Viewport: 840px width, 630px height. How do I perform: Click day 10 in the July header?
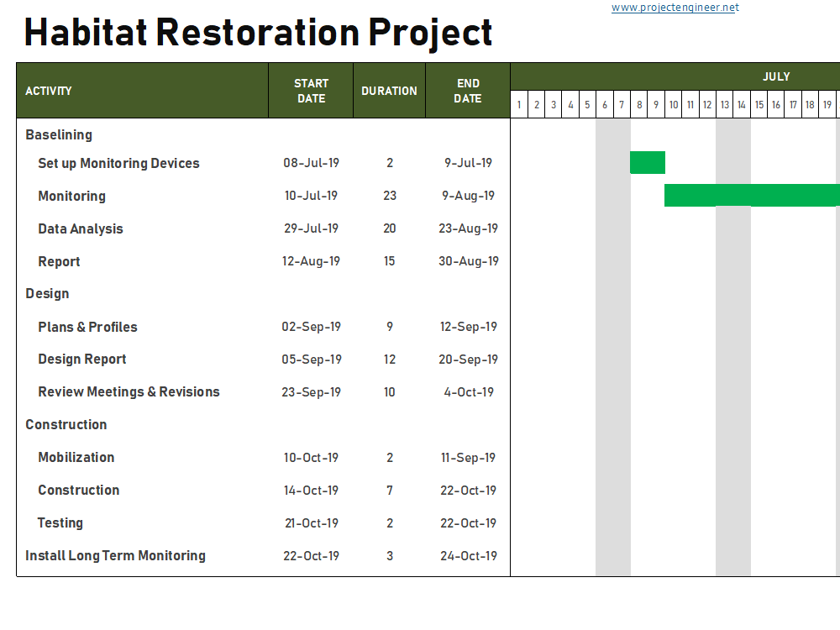pos(674,104)
